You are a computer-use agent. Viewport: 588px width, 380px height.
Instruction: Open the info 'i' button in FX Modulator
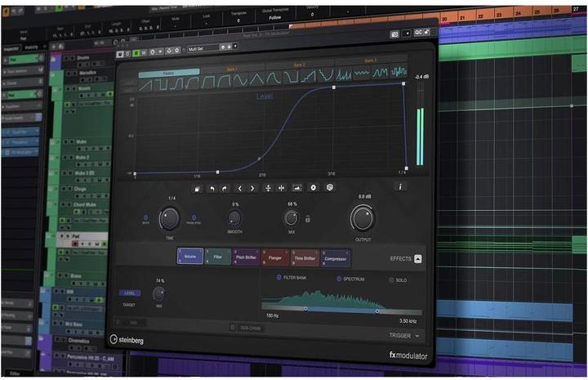(x=400, y=186)
